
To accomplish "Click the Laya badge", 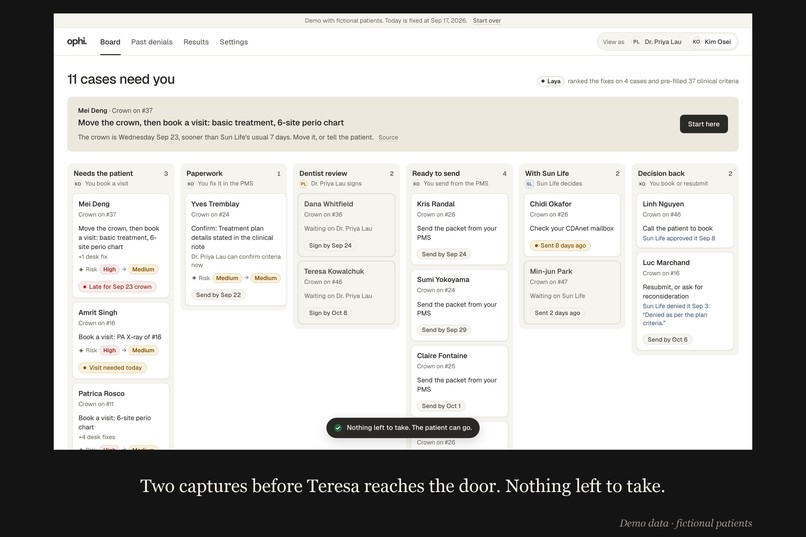I will 551,81.
